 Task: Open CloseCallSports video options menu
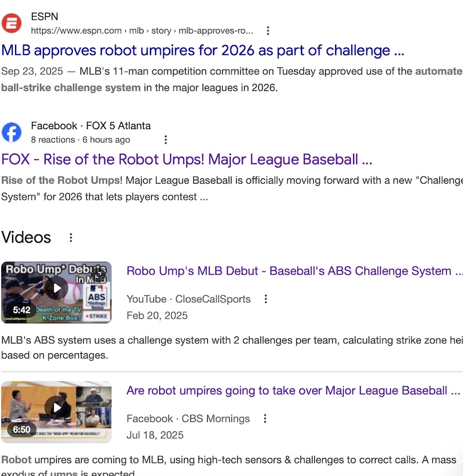pyautogui.click(x=266, y=299)
